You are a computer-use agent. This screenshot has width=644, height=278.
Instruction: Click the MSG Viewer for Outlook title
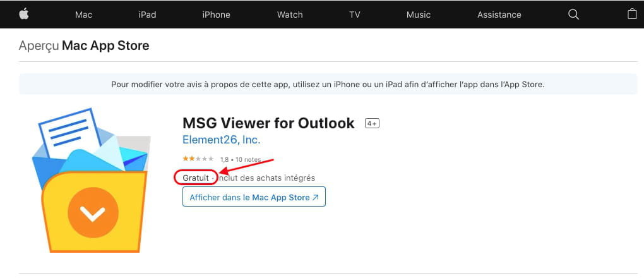(x=268, y=123)
